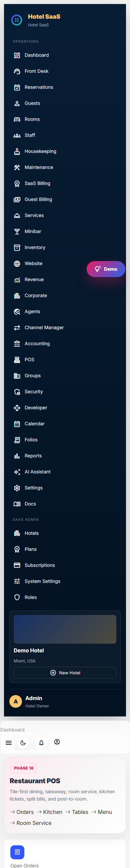
Task: Click the Agents search-globe icon
Action: [17, 311]
